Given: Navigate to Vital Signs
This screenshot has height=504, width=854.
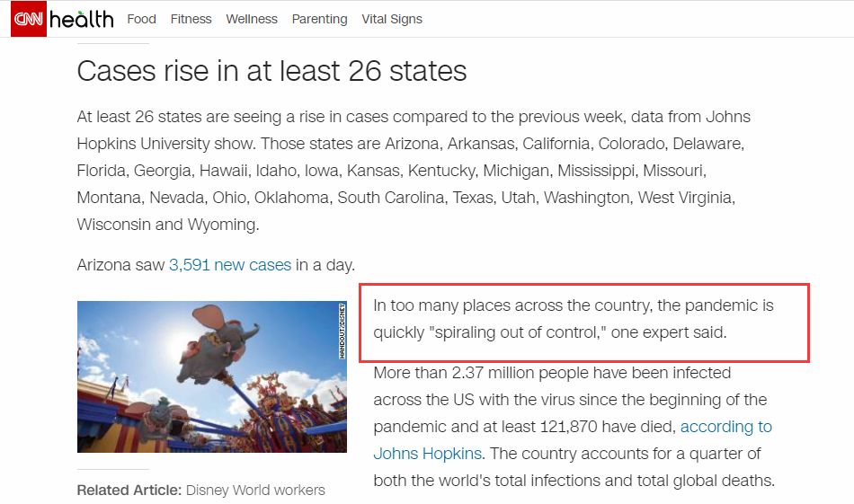Looking at the screenshot, I should click(x=392, y=19).
